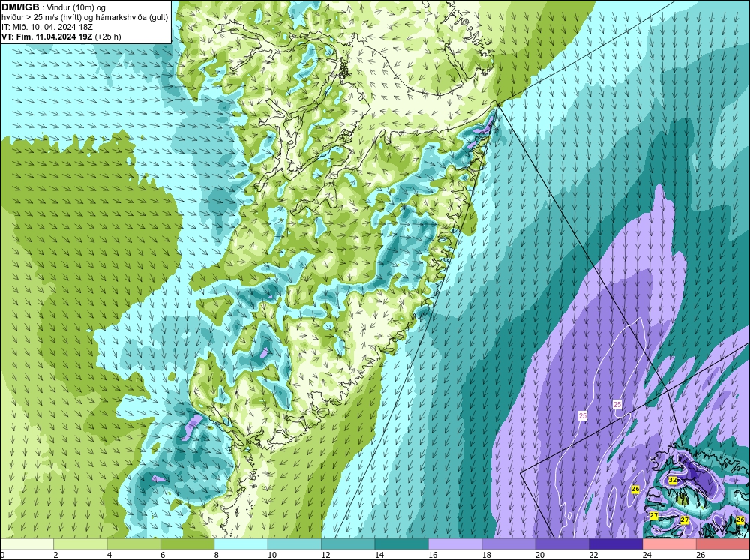The width and height of the screenshot is (750, 560).
Task: Click the 2–4 m/s light green legend swatch
Action: tap(80, 544)
